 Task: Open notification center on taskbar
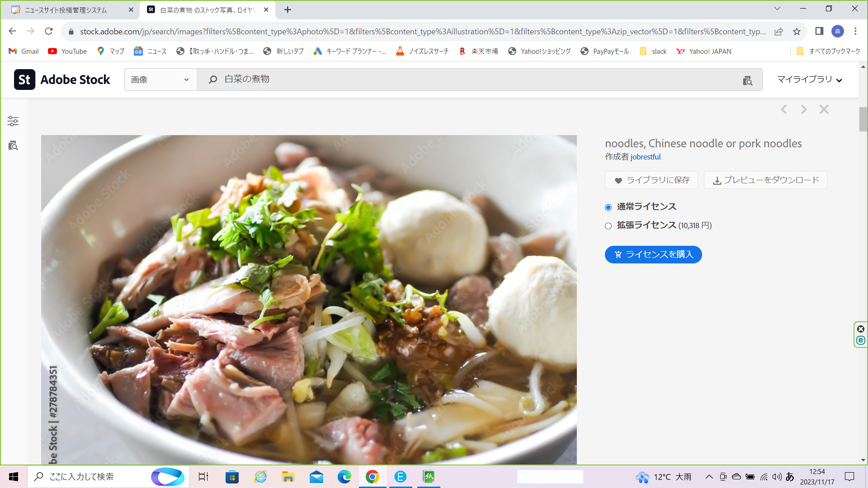pyautogui.click(x=849, y=477)
